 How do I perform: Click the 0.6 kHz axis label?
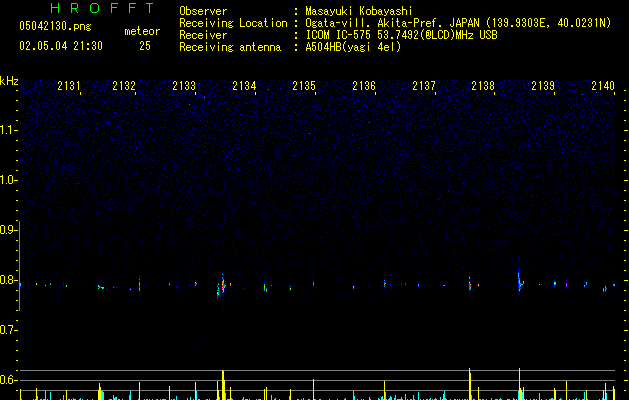coord(8,380)
